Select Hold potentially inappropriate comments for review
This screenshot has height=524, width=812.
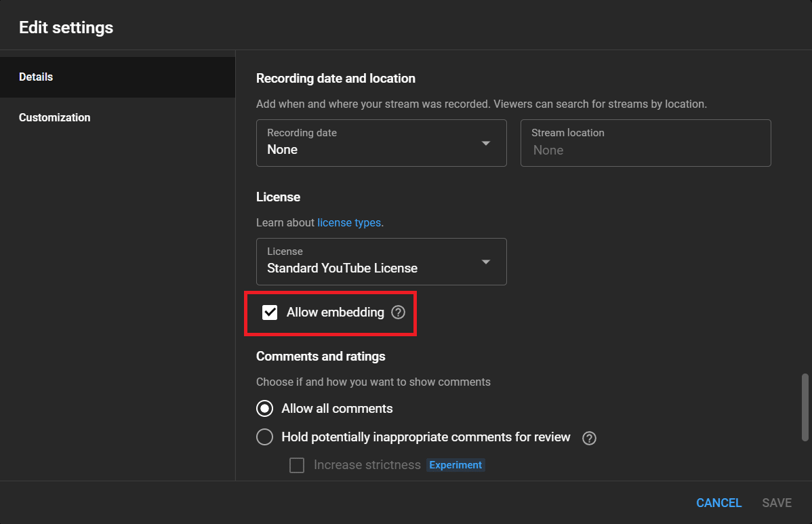pyautogui.click(x=264, y=437)
